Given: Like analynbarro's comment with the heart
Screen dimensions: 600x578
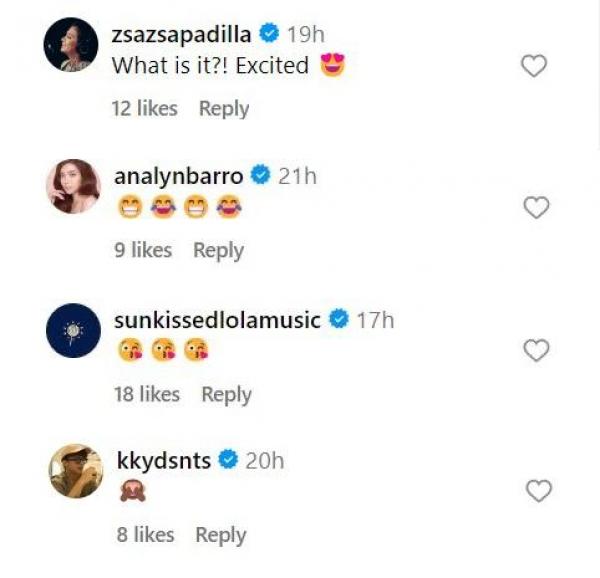Looking at the screenshot, I should tap(537, 207).
